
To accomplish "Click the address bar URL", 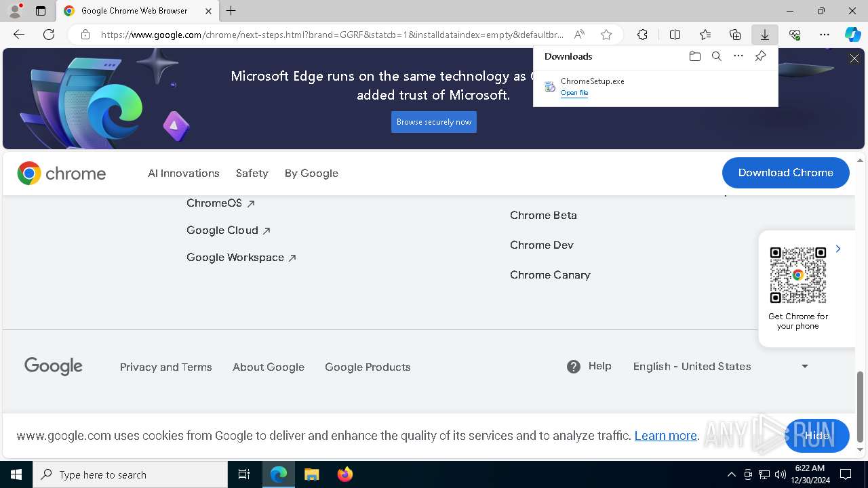I will (x=332, y=35).
